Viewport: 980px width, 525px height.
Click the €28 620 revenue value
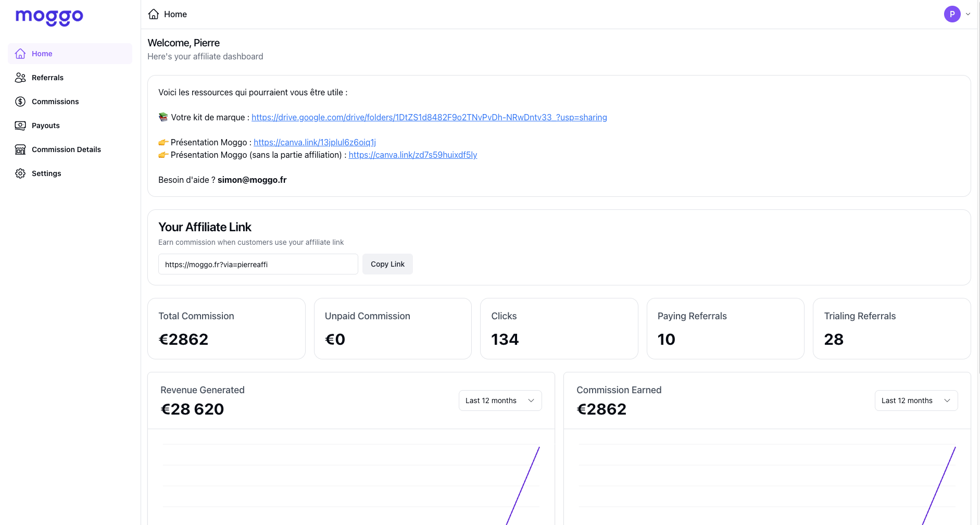pos(192,409)
